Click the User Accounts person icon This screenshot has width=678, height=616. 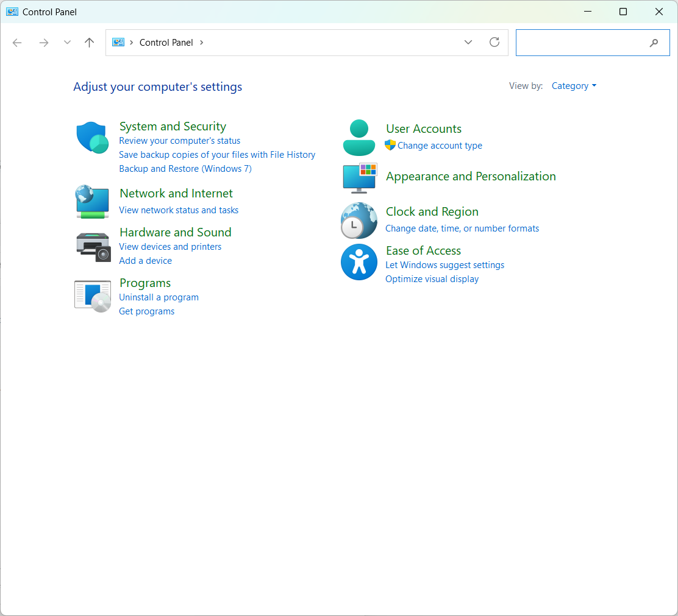[x=359, y=138]
